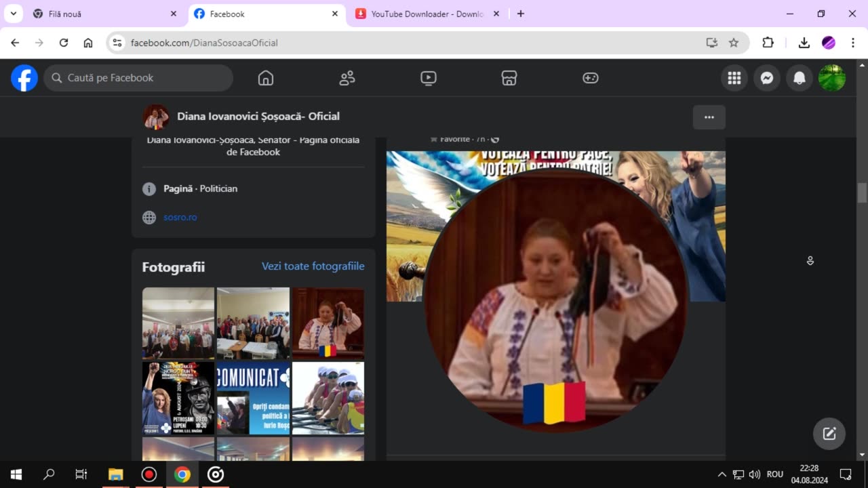Open Windows taskbar search
The width and height of the screenshot is (868, 488).
(49, 474)
